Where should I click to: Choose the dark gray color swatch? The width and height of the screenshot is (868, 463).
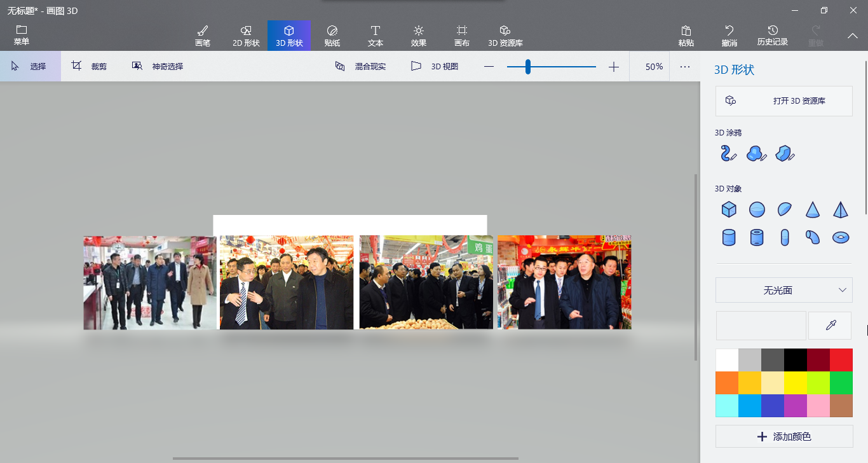pyautogui.click(x=773, y=360)
